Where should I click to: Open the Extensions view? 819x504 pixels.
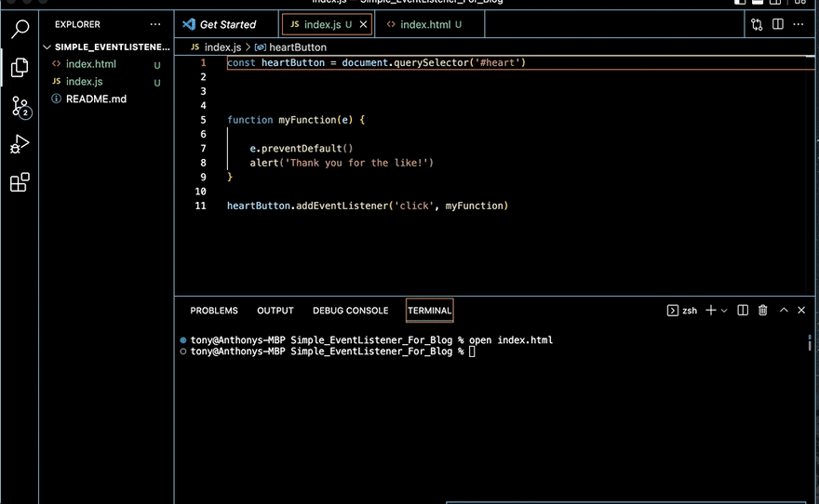coord(20,182)
